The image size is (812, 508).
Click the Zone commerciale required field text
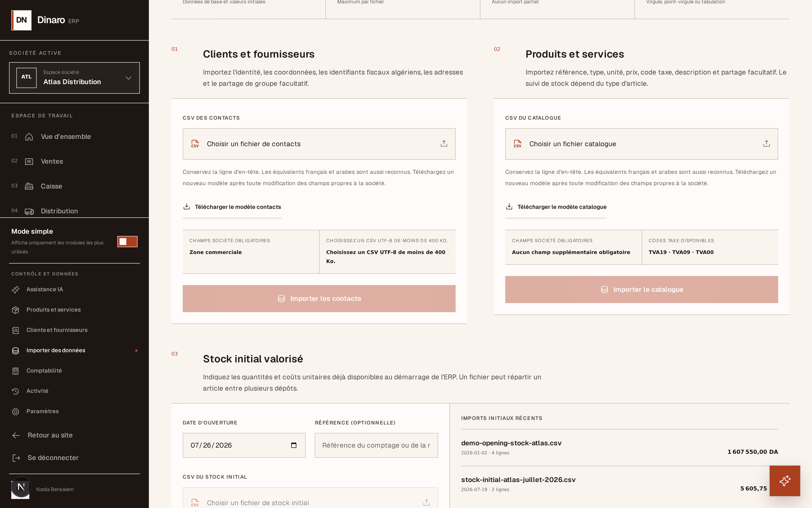tap(215, 252)
